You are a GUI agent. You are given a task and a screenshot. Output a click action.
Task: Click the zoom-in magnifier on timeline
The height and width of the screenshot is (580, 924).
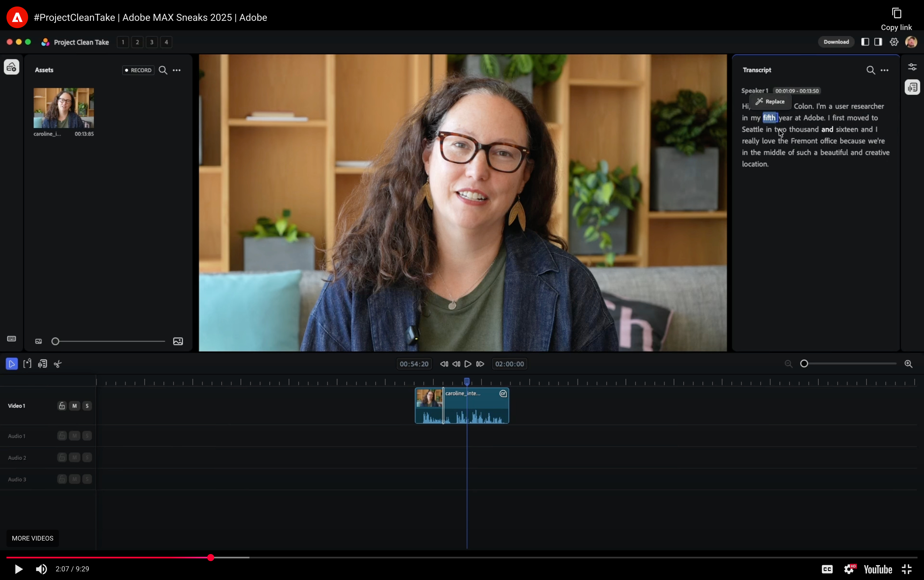(x=908, y=364)
